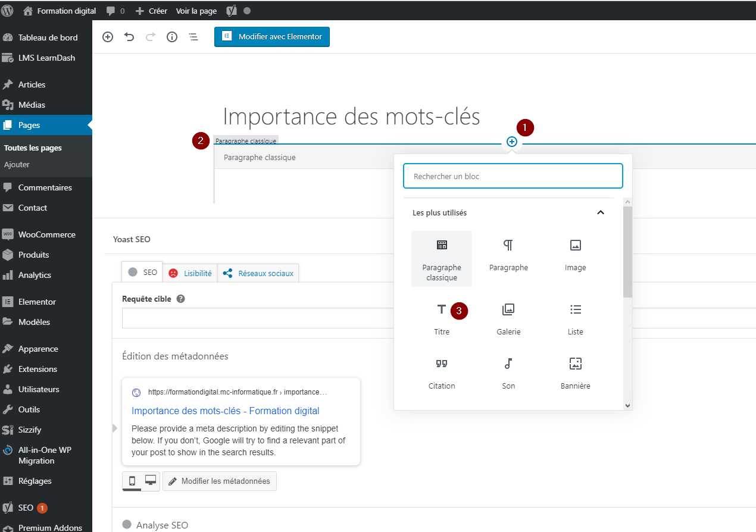Screen dimensions: 756x532
Task: Open content structure info icon
Action: coord(172,37)
